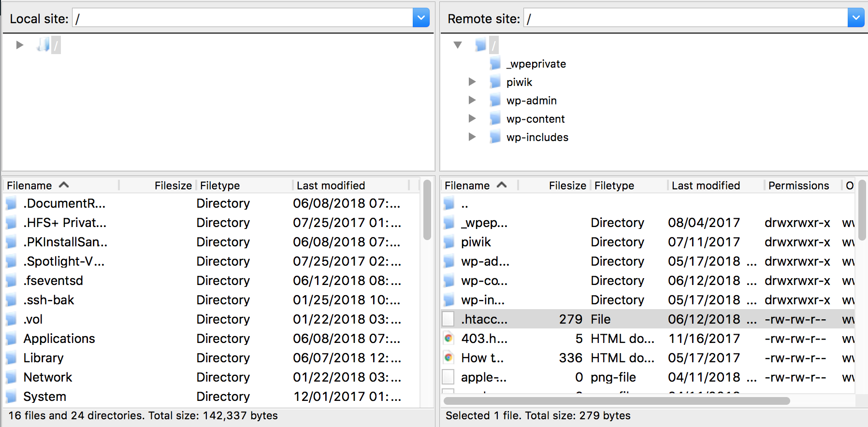Click the parent directory '..' folder icon
Viewport: 868px width, 427px height.
[449, 204]
